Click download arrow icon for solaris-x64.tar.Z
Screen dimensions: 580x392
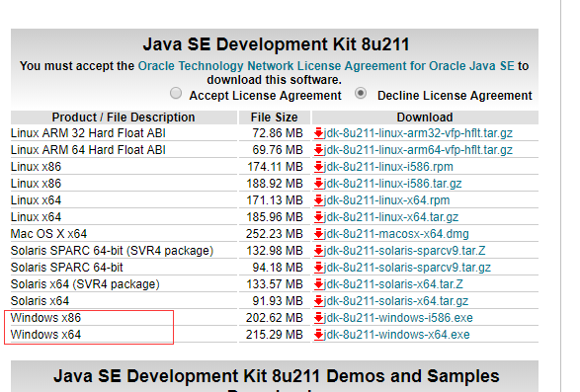point(318,284)
